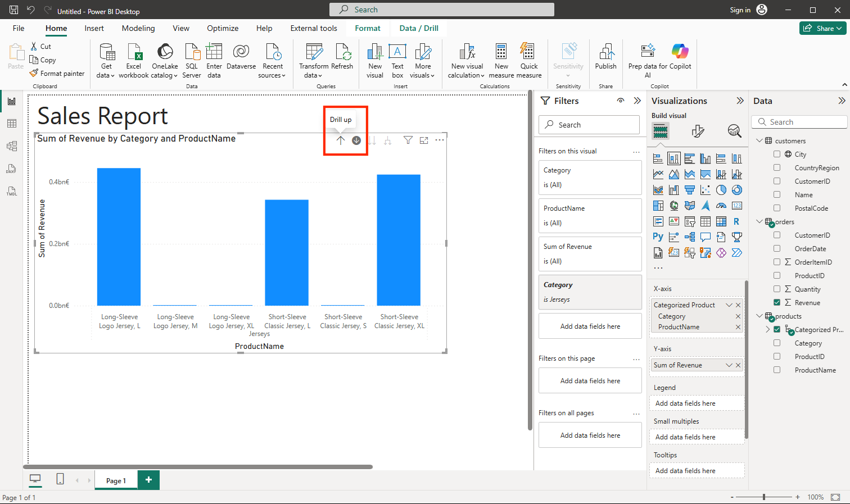Open Sum of Revenue Y-axis field dropdown
This screenshot has width=850, height=504.
coord(729,365)
